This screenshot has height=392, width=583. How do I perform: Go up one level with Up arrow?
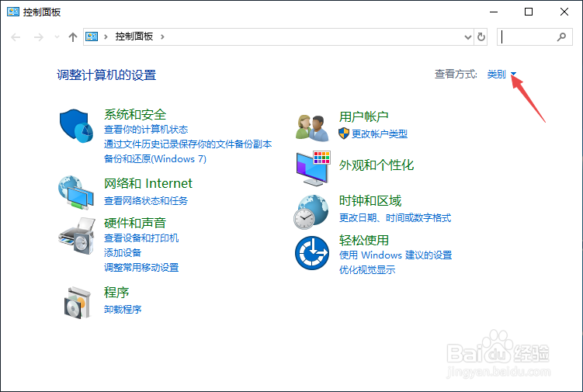point(73,36)
